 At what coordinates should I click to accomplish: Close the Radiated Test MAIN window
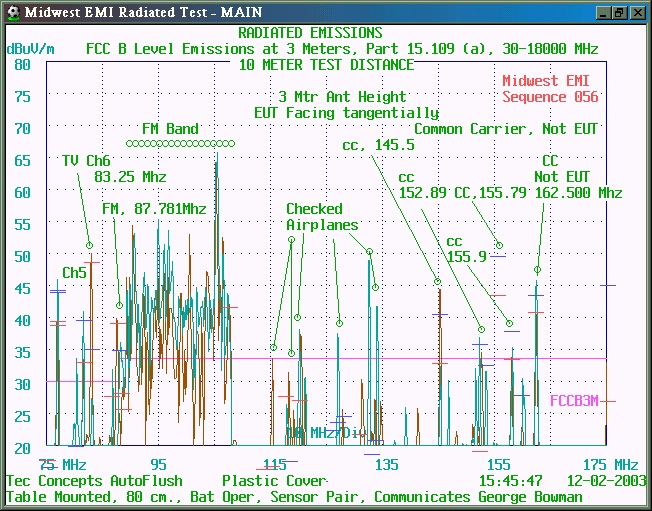tap(637, 12)
